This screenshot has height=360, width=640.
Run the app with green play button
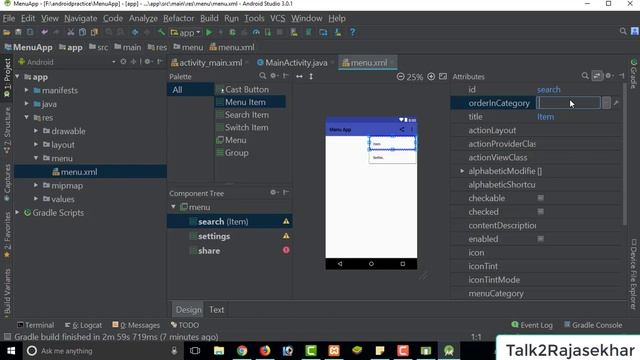[209, 32]
